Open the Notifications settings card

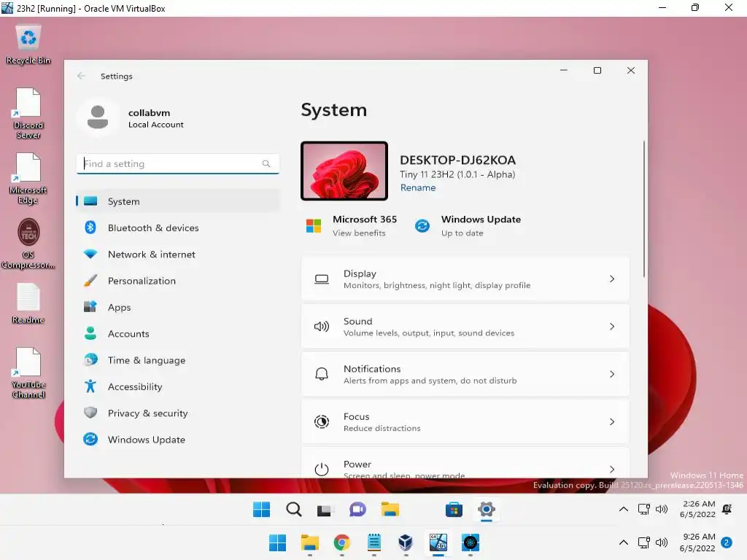pyautogui.click(x=465, y=374)
